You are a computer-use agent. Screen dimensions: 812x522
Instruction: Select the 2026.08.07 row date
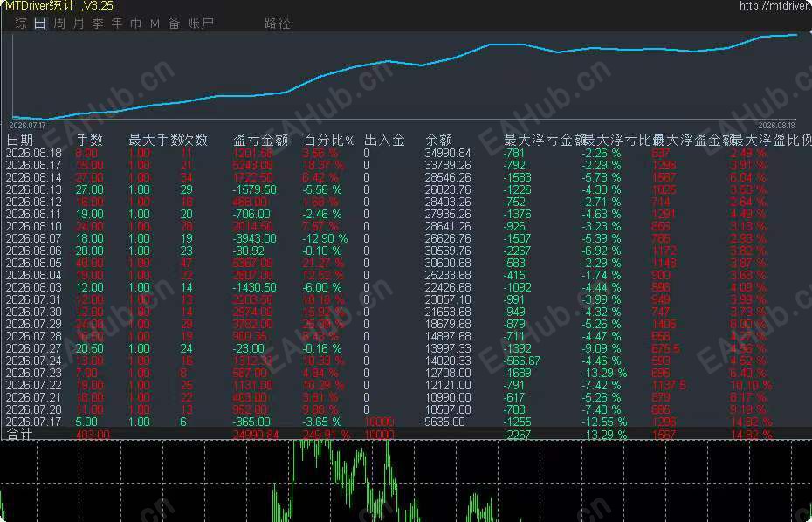pyautogui.click(x=34, y=238)
